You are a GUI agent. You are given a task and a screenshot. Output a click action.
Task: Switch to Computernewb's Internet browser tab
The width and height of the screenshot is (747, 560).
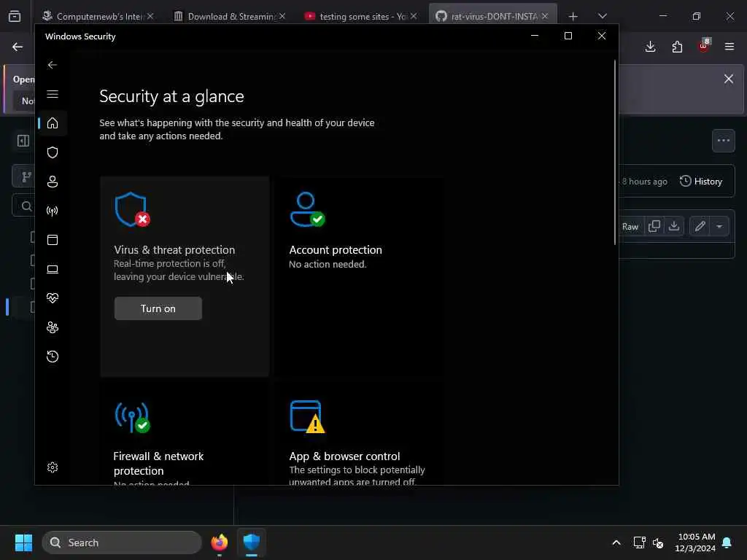(99, 16)
